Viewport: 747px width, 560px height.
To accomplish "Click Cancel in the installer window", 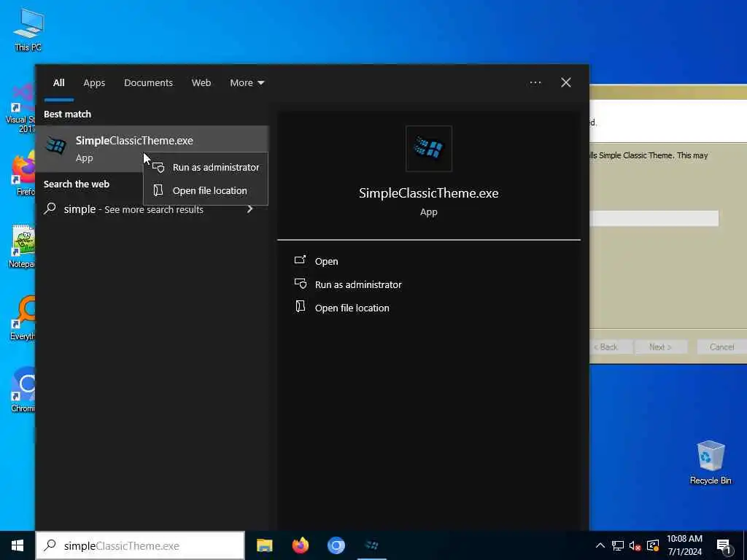I will pyautogui.click(x=721, y=346).
